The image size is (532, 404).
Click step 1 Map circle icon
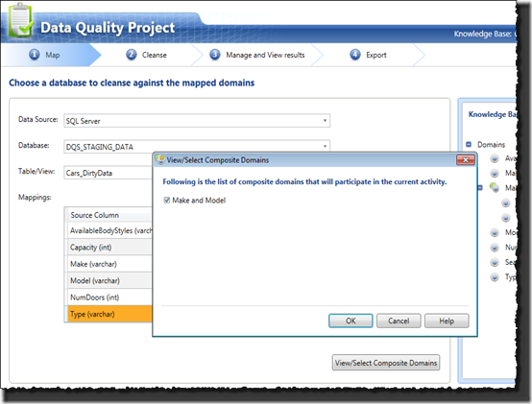[35, 55]
